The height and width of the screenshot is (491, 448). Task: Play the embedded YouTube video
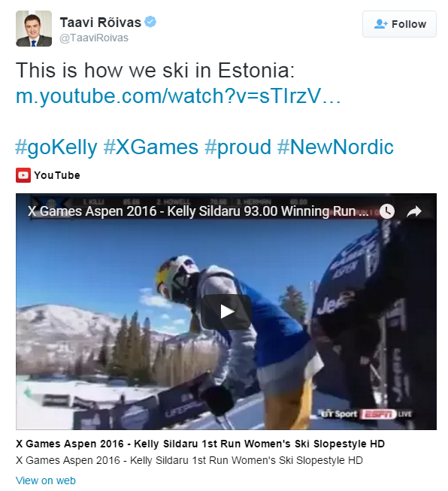tap(226, 311)
